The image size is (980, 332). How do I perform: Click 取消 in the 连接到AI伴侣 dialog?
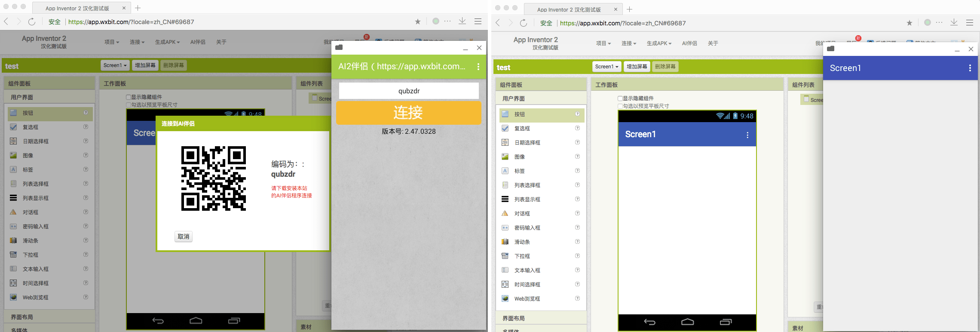click(x=184, y=237)
